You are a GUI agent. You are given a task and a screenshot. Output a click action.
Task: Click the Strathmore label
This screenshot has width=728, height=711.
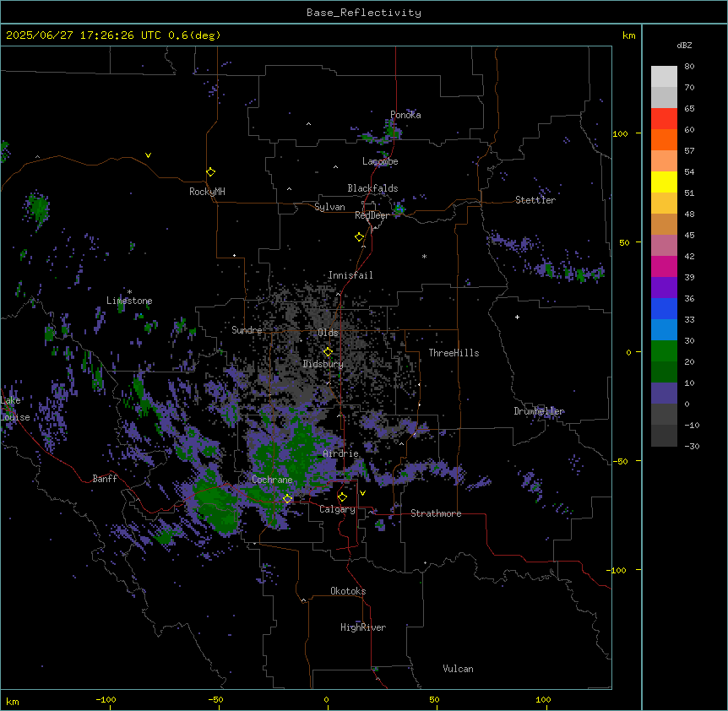point(436,513)
